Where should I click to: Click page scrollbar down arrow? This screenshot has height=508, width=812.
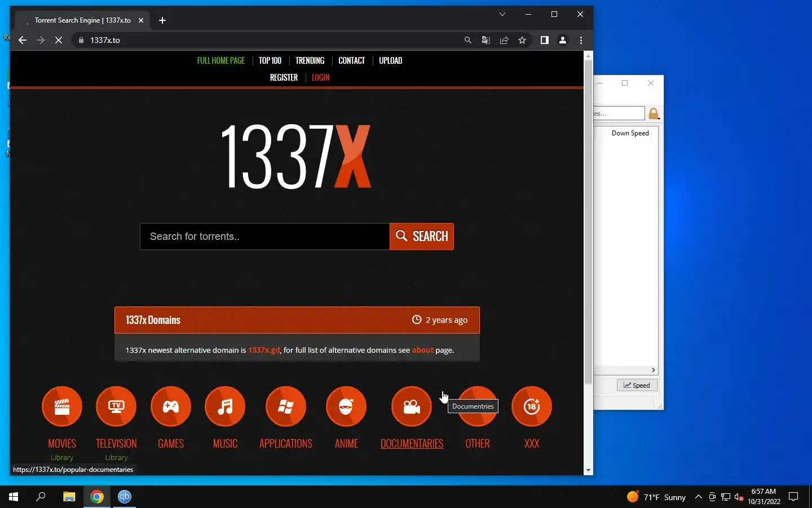pos(589,470)
